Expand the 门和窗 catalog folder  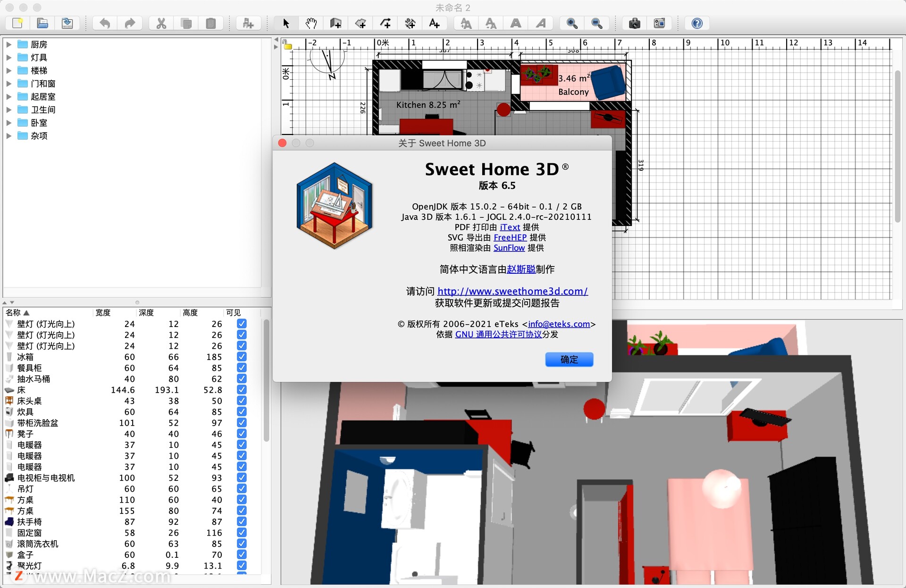click(8, 84)
